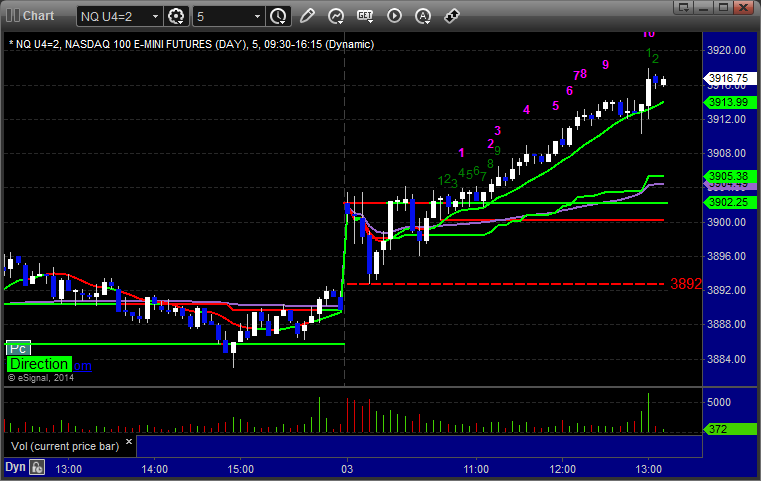The height and width of the screenshot is (481, 761).
Task: Minimize the chart window
Action: click(x=705, y=7)
